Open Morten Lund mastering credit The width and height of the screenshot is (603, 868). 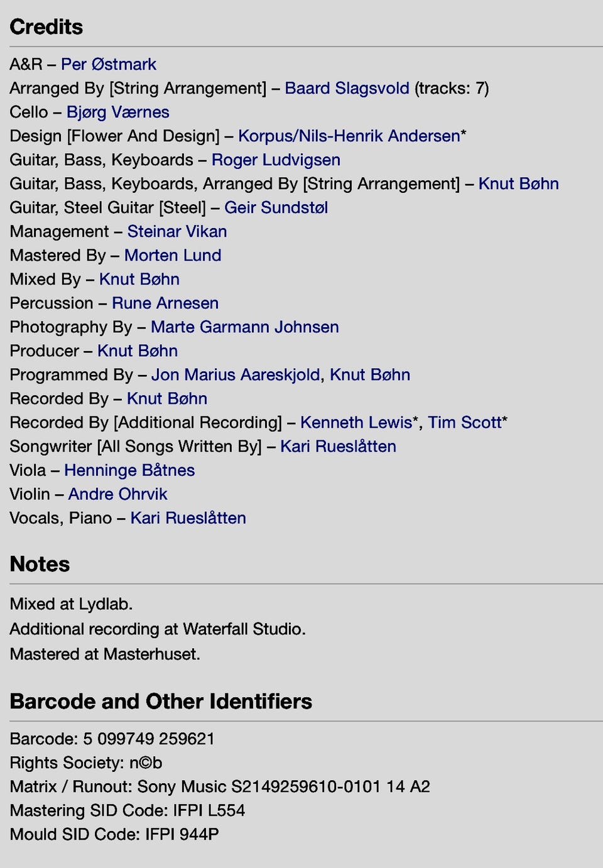(x=173, y=255)
